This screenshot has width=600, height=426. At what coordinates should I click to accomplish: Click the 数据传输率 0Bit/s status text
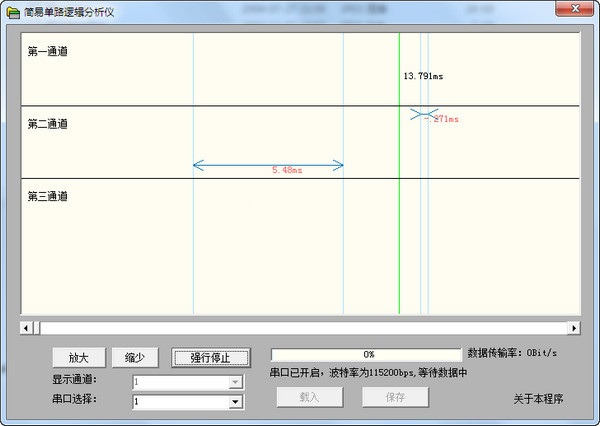click(512, 353)
